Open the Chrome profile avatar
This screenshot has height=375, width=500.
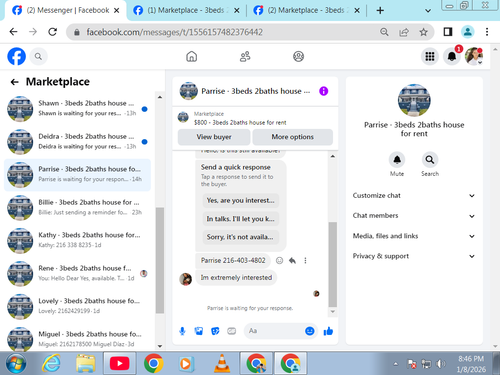point(468,32)
